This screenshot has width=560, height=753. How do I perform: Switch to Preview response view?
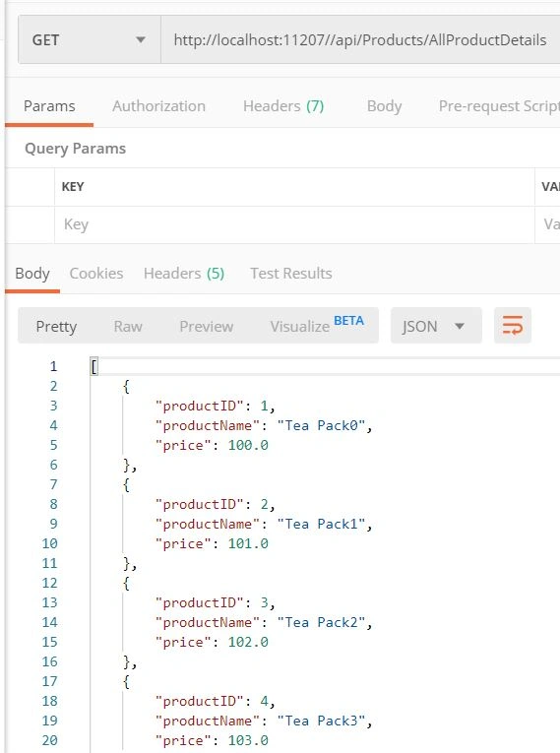coord(206,327)
